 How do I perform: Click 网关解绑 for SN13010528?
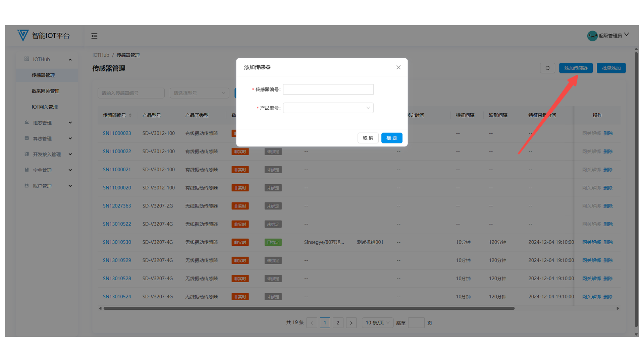(x=591, y=279)
